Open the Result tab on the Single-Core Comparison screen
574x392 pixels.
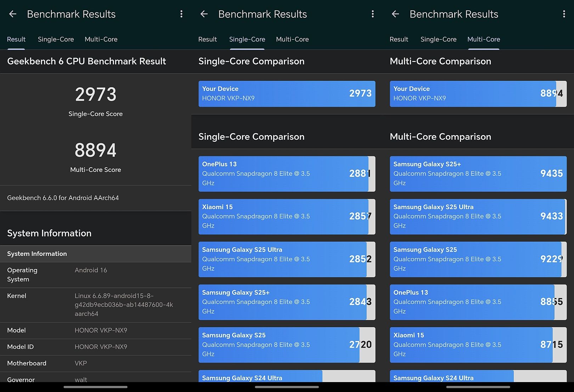pos(208,39)
